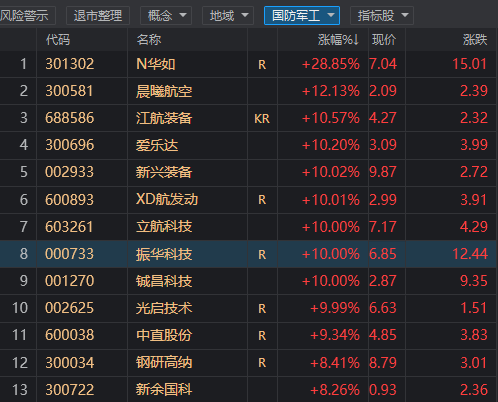Viewport: 498px width, 402px height.
Task: Click the +10.02% gain of 新兴装备
Action: [331, 172]
